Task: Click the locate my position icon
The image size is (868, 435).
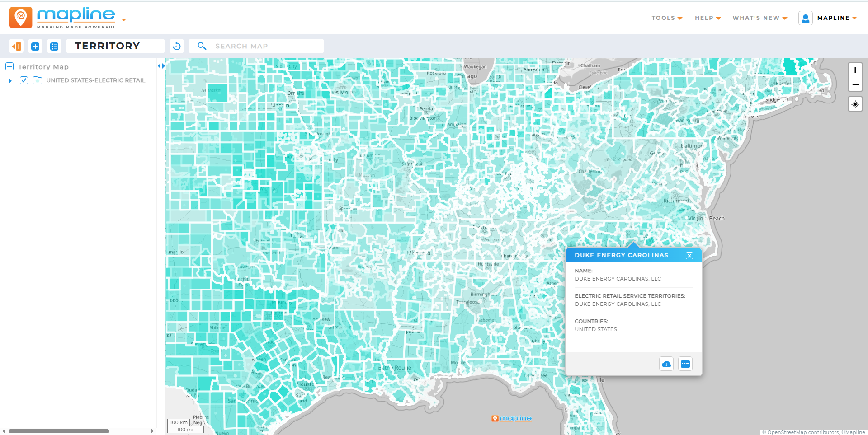Action: pos(855,104)
